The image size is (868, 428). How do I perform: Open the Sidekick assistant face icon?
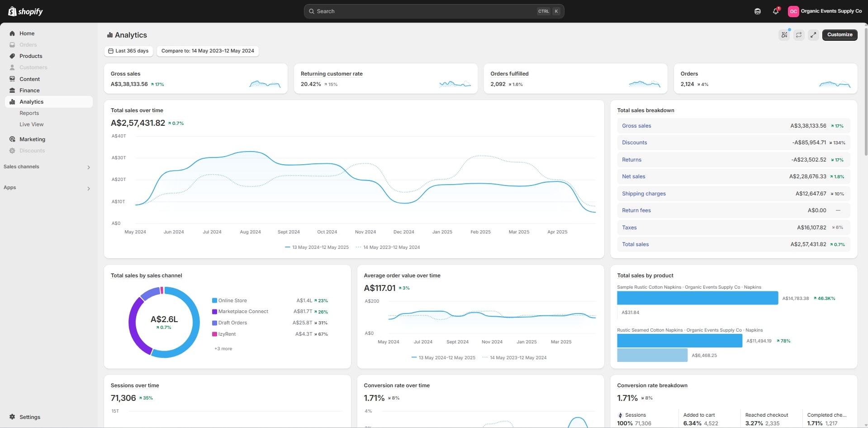(x=758, y=11)
